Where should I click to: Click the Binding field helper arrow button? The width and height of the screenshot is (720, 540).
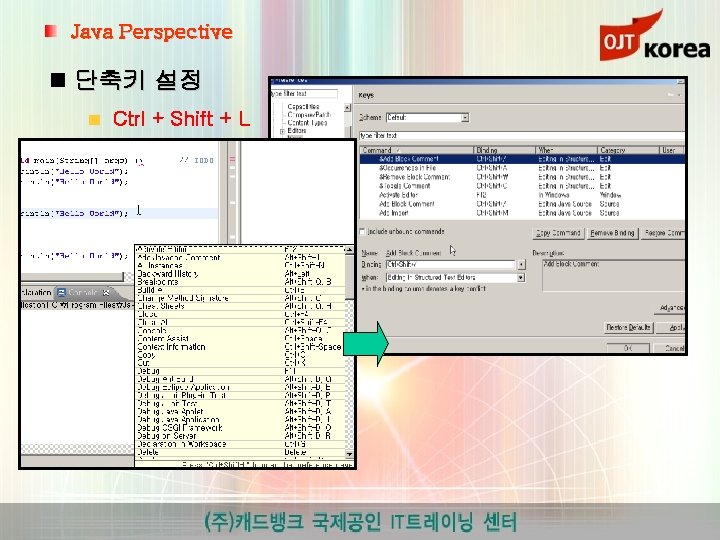pyautogui.click(x=521, y=265)
